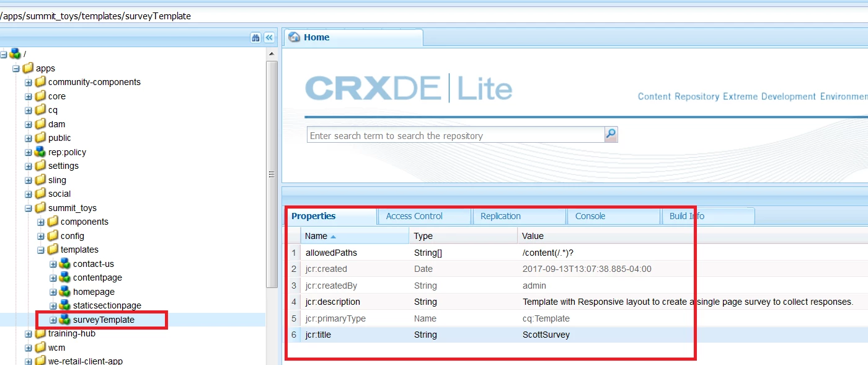Click the surveyTemplate node icon

coord(65,320)
